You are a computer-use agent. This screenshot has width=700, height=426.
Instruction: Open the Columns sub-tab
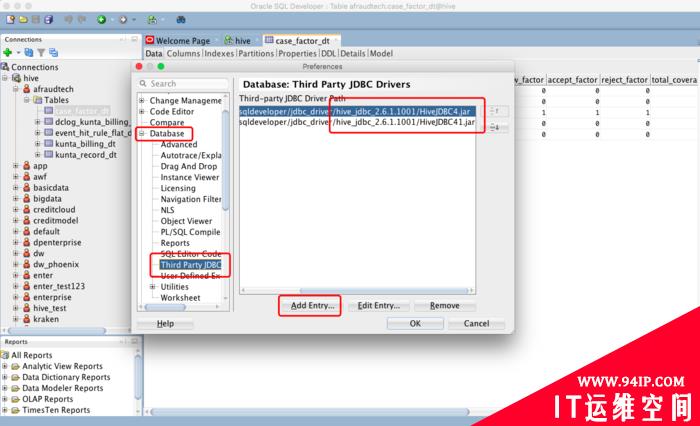(183, 54)
